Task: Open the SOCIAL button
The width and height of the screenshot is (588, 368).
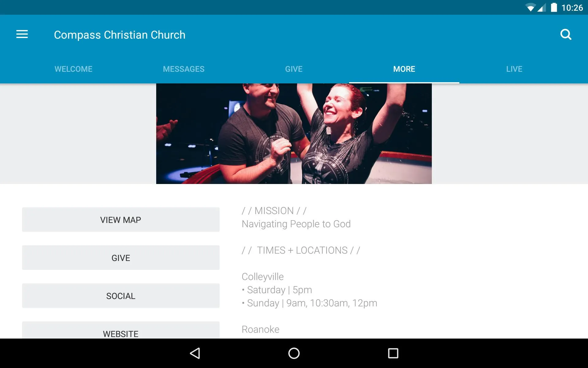Action: pyautogui.click(x=121, y=296)
